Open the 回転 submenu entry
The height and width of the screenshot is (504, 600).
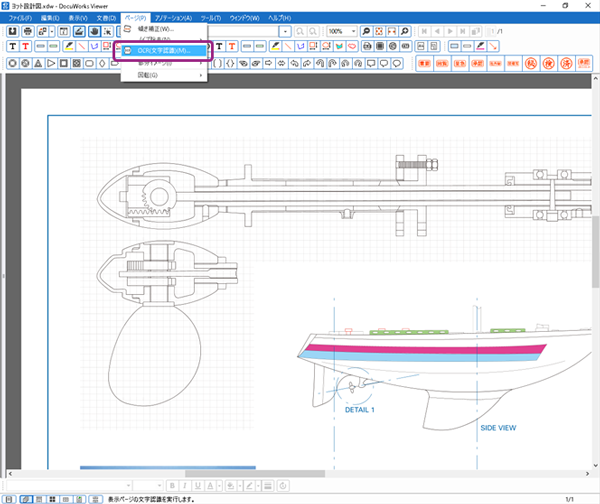[x=148, y=75]
